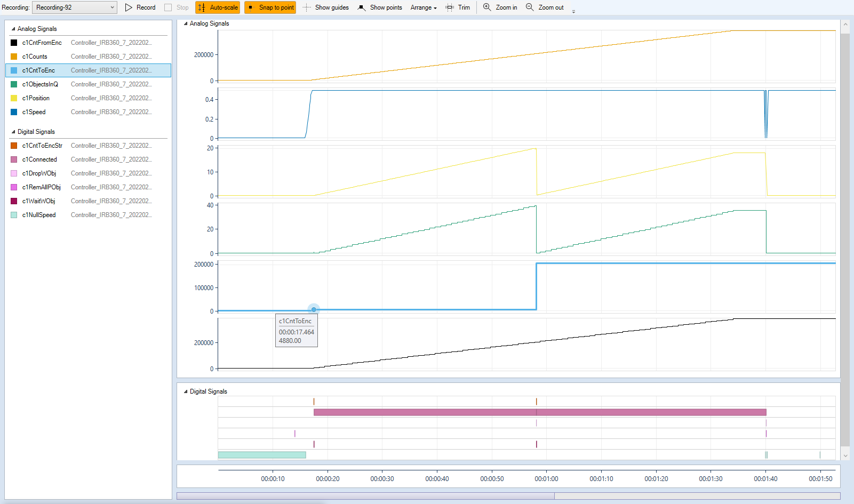The image size is (854, 504).
Task: Toggle Snap to point mode
Action: (x=270, y=7)
